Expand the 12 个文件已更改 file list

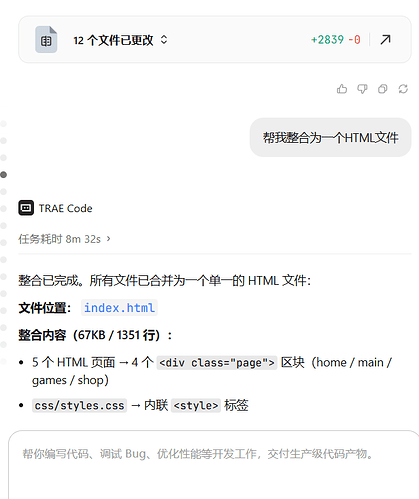pos(164,40)
